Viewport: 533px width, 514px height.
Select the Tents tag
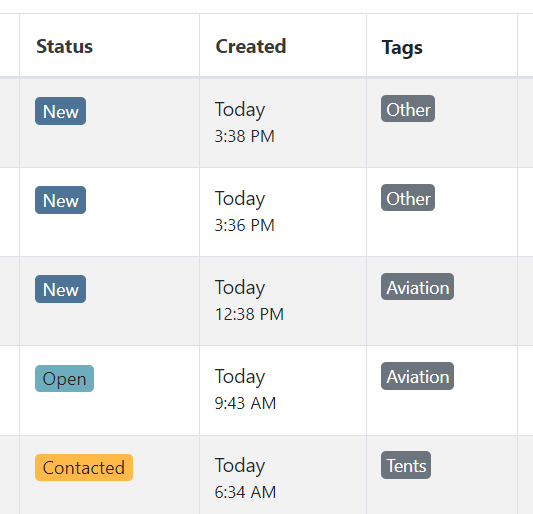406,465
